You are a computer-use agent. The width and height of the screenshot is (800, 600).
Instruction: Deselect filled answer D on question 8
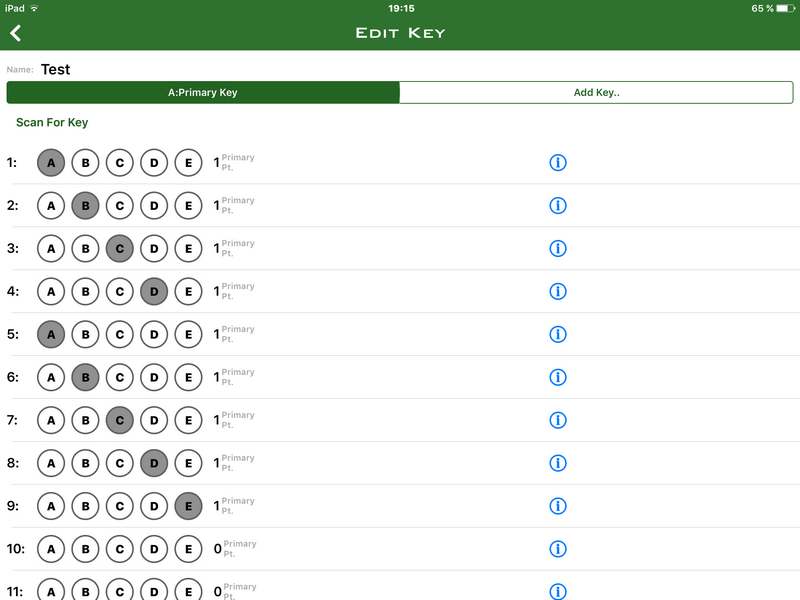click(x=154, y=463)
